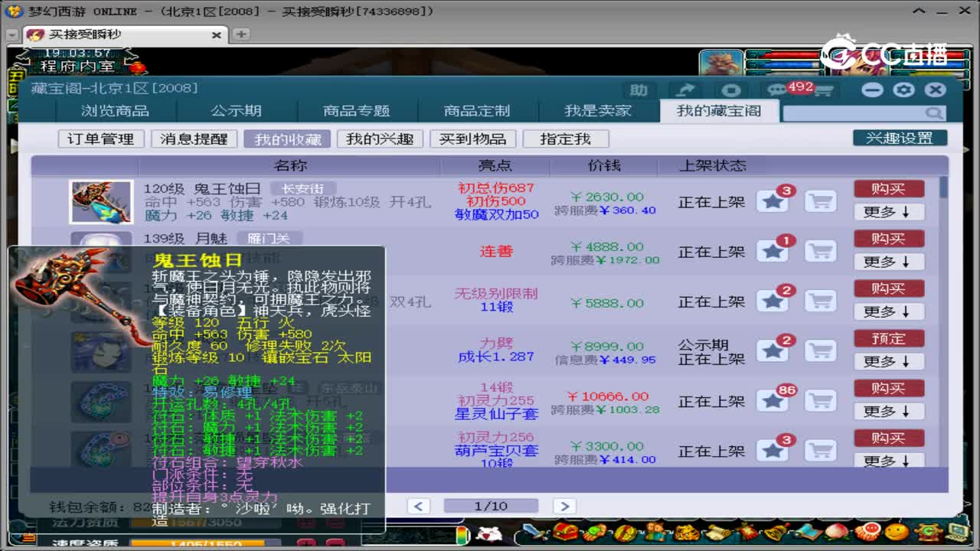Open 兴趣设置 button

(900, 139)
